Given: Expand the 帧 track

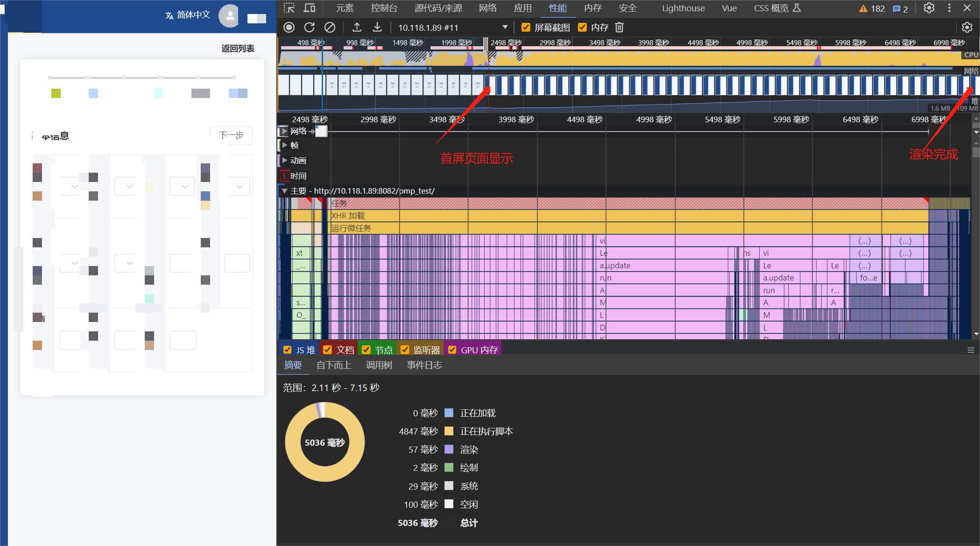Looking at the screenshot, I should [285, 145].
